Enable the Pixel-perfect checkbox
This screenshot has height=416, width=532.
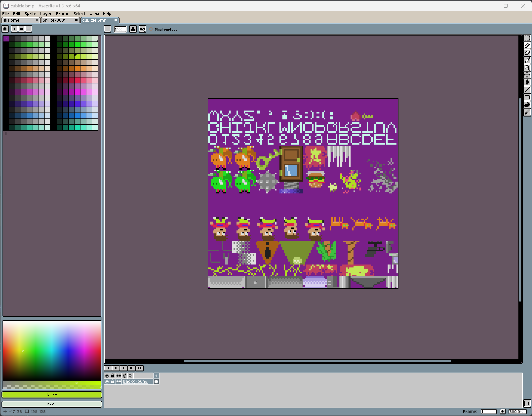pyautogui.click(x=151, y=29)
